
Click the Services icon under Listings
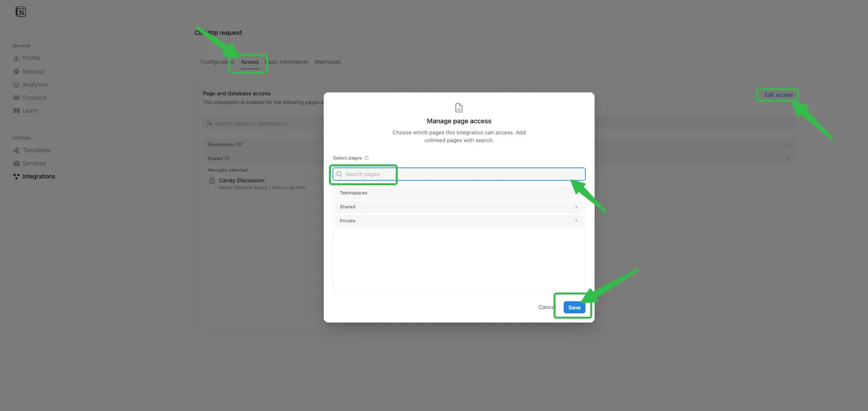click(16, 164)
